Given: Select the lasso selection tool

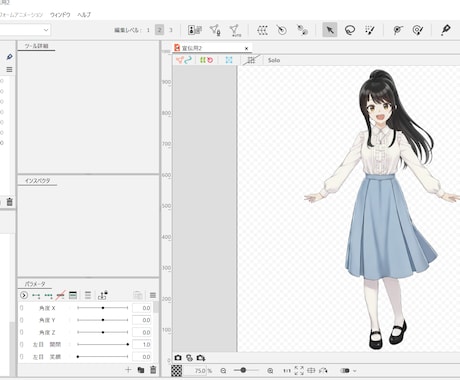Looking at the screenshot, I should pos(350,30).
